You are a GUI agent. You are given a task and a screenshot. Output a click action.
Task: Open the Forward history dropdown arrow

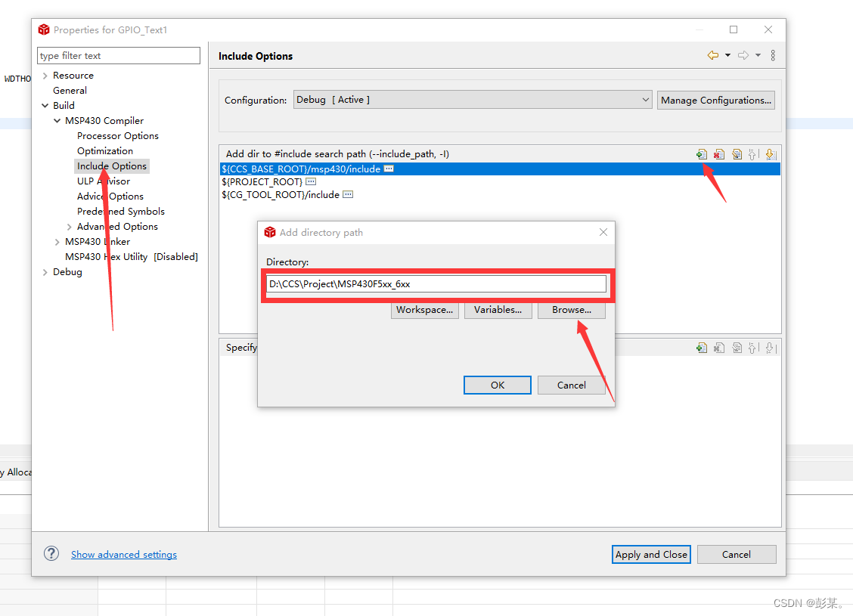pyautogui.click(x=758, y=55)
